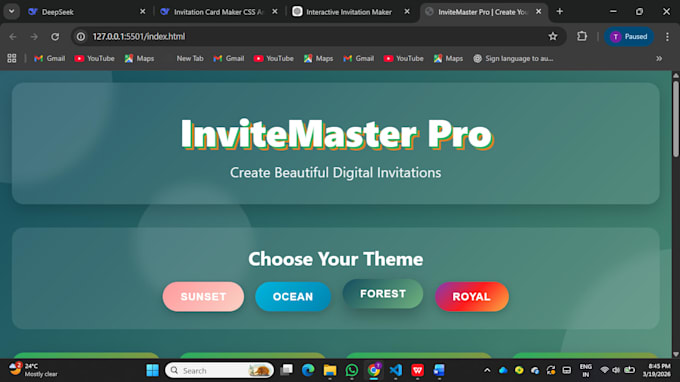
Task: View site information icon in address bar
Action: 81,36
